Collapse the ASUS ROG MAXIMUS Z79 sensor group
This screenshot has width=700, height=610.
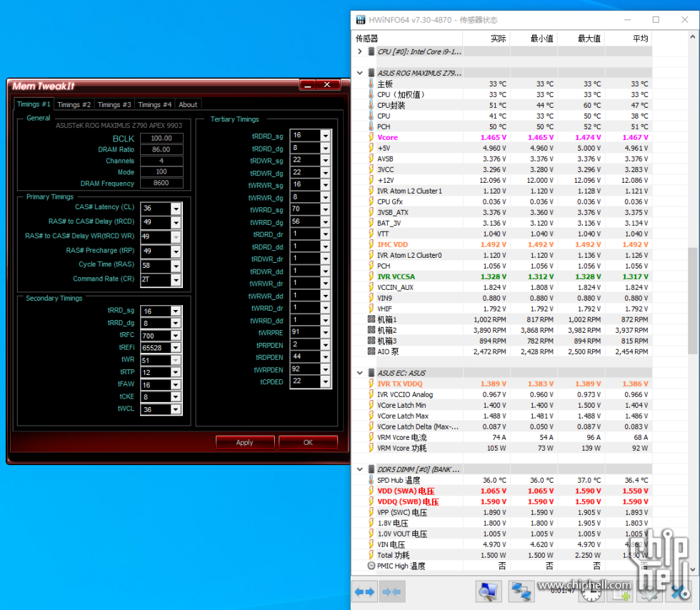360,73
